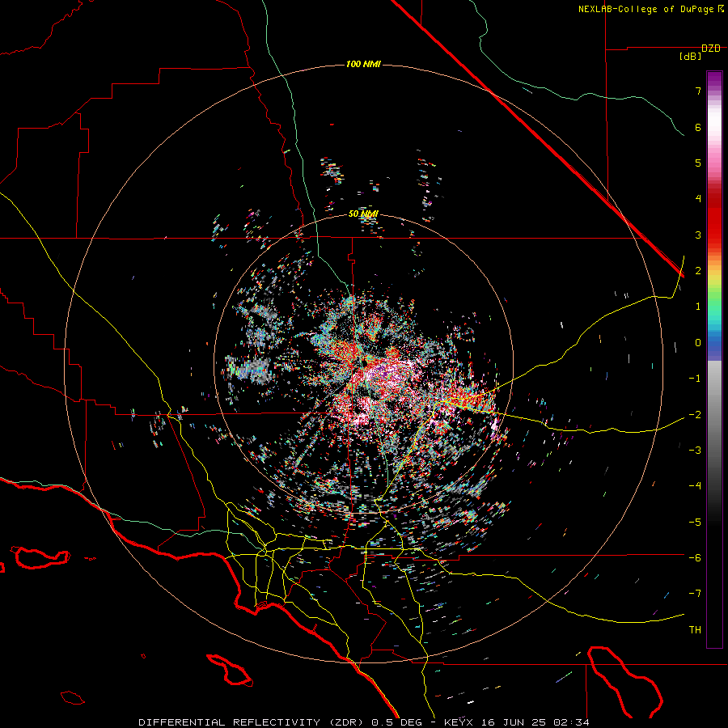Click the -6 value on the dB scale
This screenshot has height=728, width=728.
coord(695,558)
